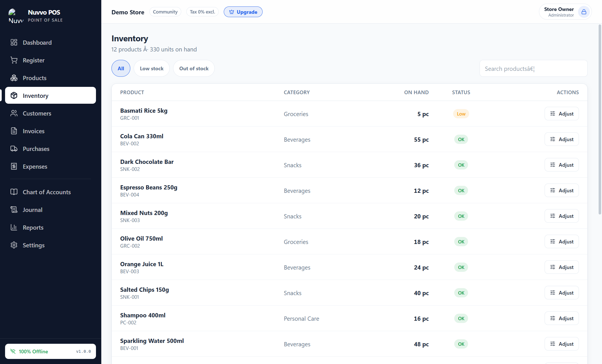Click the sliders icon for Mixed Nuts 200g
602x364 pixels.
[x=553, y=216]
